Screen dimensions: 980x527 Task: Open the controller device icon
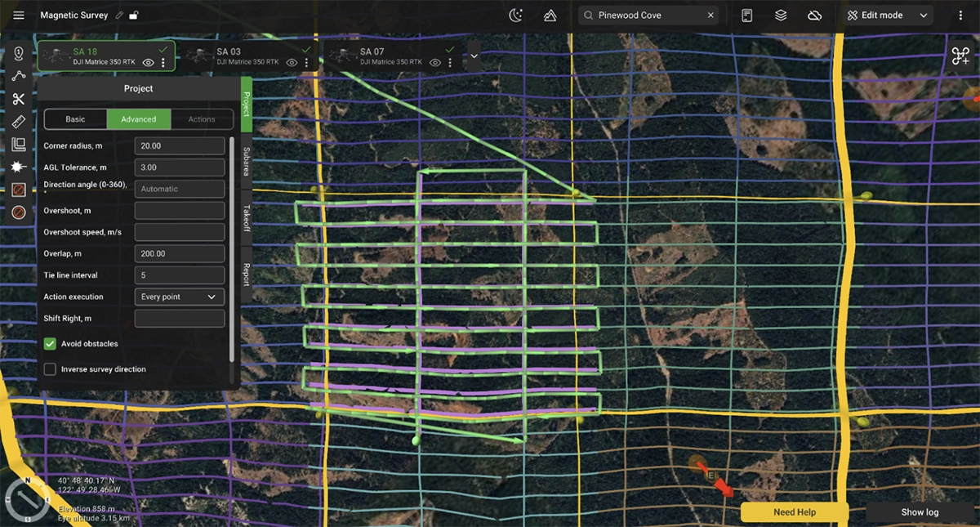[x=746, y=16]
